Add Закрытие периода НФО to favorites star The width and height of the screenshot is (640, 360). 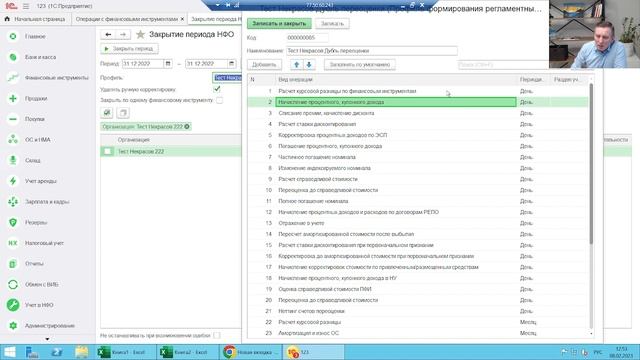tap(140, 35)
